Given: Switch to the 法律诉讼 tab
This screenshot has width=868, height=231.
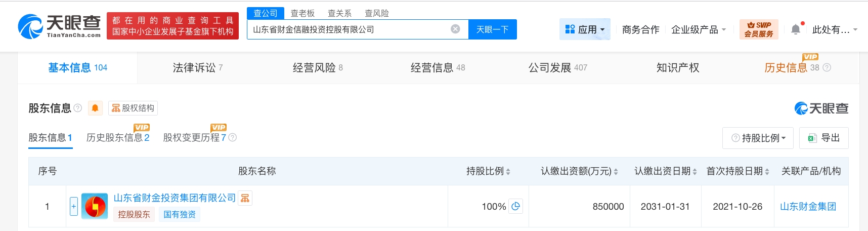Looking at the screenshot, I should 197,67.
